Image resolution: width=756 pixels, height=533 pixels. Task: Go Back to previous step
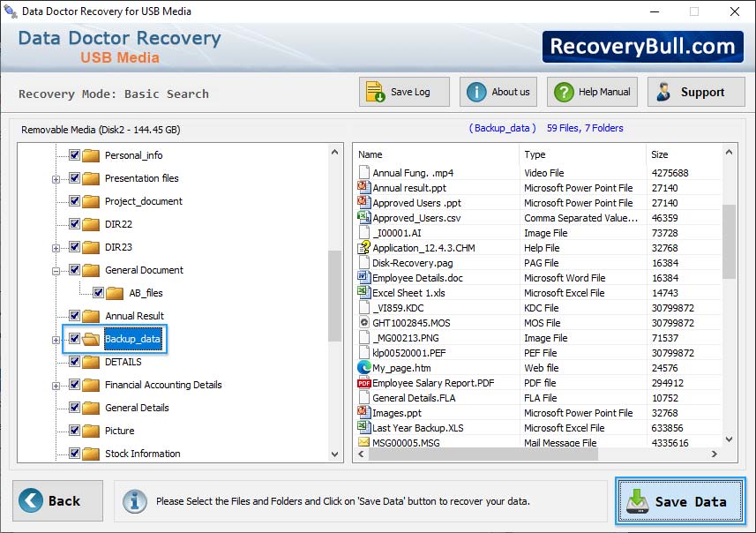coord(58,500)
